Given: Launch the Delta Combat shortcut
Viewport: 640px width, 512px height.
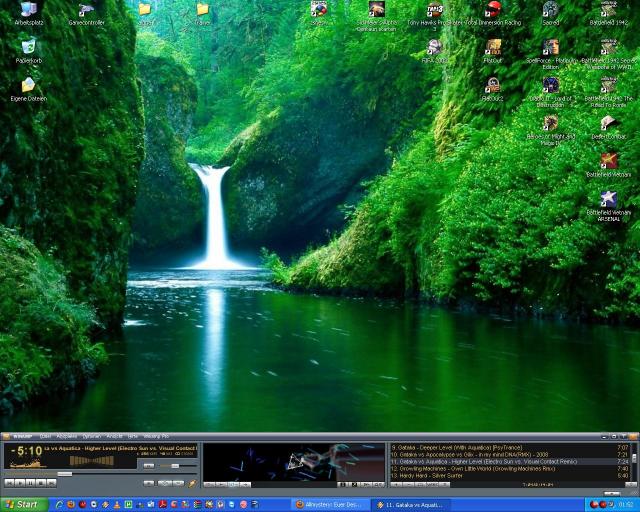Looking at the screenshot, I should pyautogui.click(x=608, y=124).
